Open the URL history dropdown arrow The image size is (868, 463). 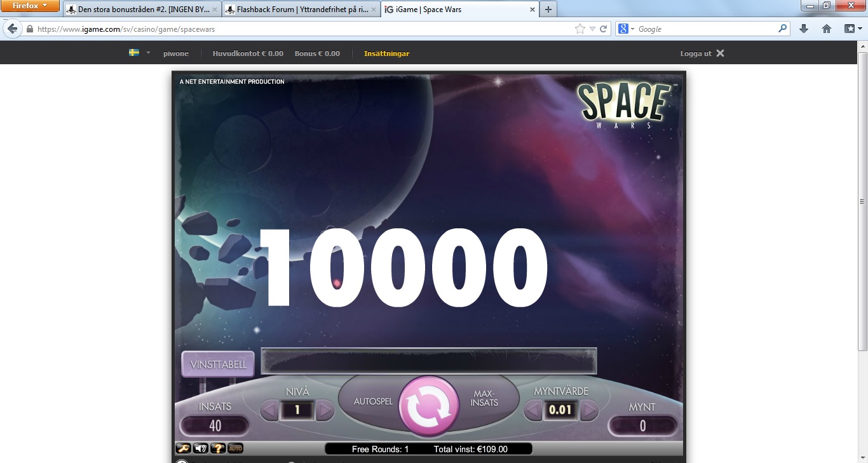tap(592, 29)
